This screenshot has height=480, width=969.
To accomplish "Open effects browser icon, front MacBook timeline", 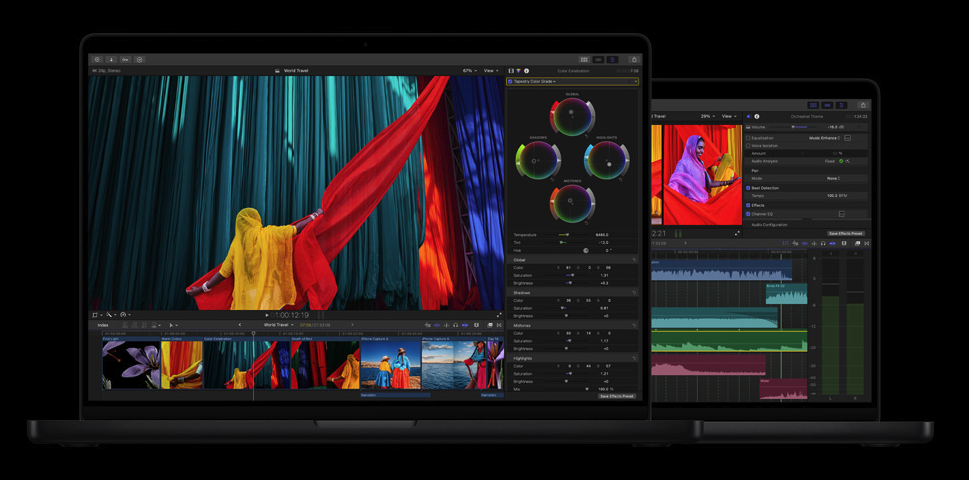I will pos(489,325).
